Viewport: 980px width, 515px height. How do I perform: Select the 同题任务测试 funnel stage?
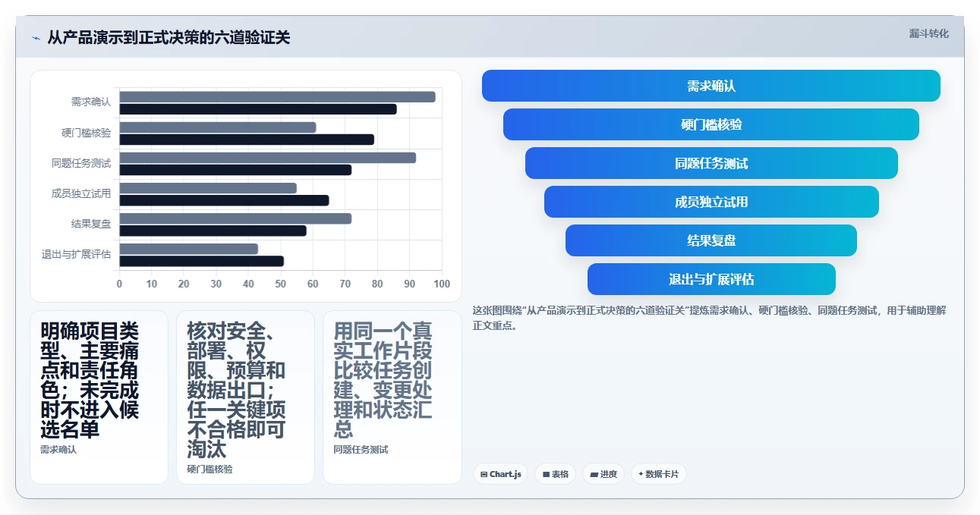tap(711, 163)
